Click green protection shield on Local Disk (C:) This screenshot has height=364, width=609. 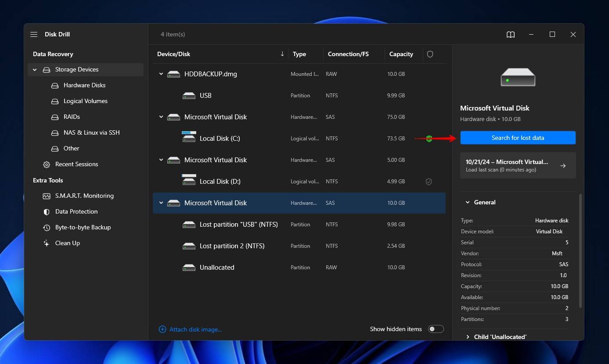click(x=429, y=139)
